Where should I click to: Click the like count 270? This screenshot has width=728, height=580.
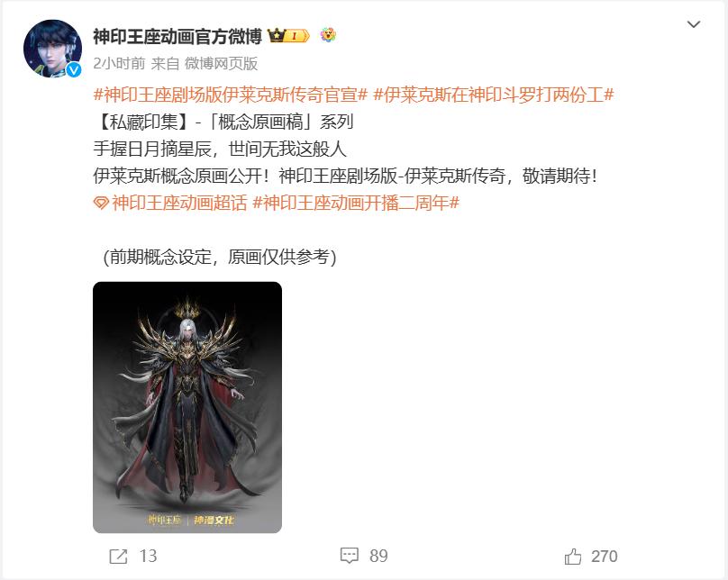tap(604, 556)
